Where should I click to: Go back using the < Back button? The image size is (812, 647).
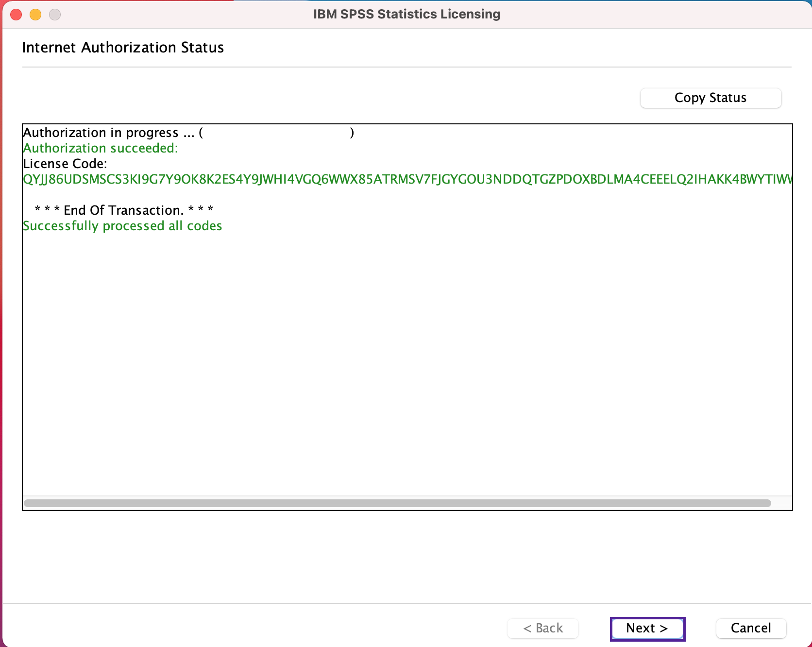(543, 628)
